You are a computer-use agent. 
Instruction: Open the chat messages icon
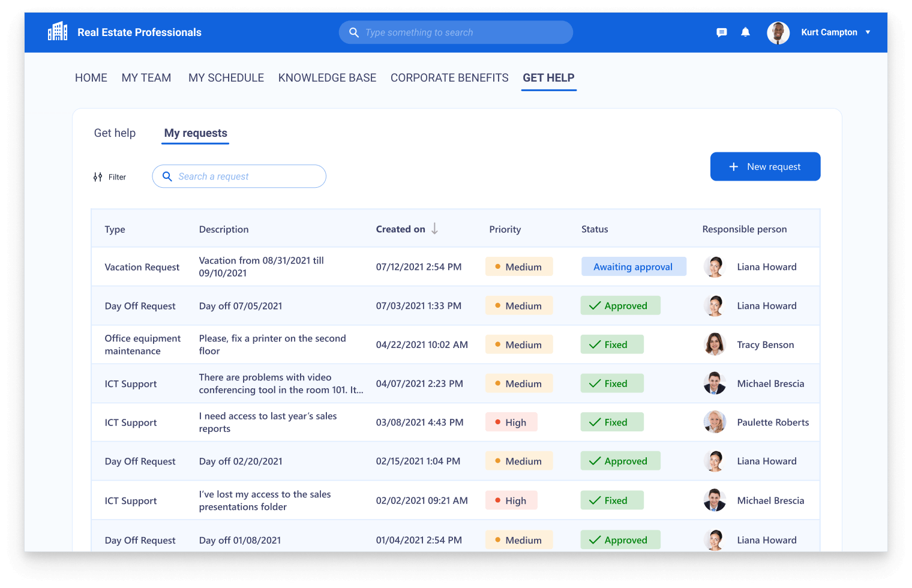(722, 32)
